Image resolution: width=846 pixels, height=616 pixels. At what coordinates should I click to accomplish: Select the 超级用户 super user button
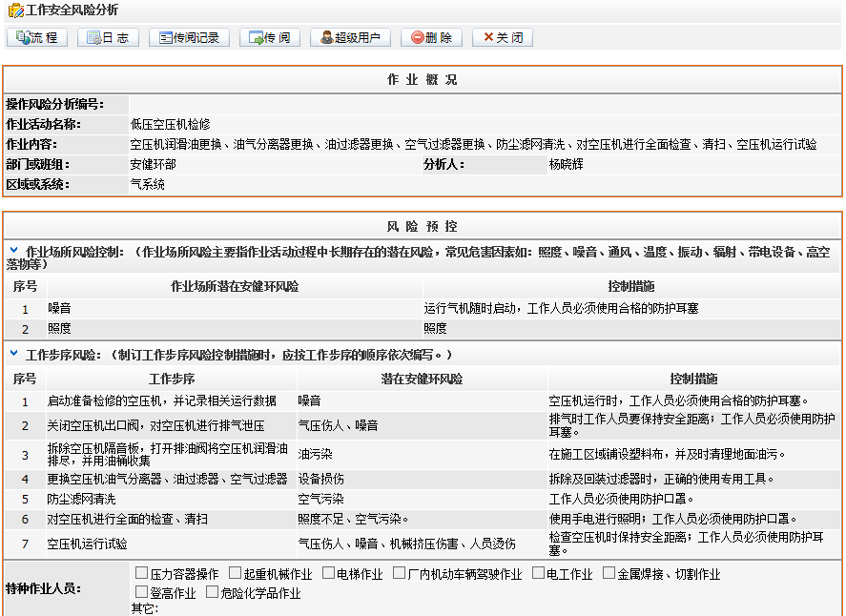click(x=349, y=38)
